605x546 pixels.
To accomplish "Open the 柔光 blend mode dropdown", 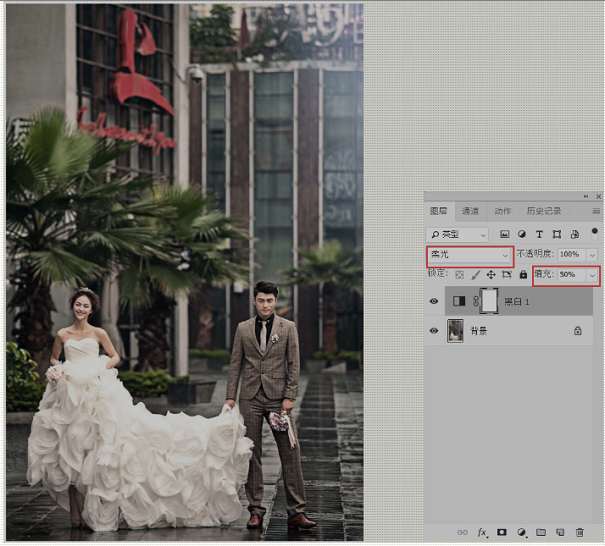I will pos(470,255).
